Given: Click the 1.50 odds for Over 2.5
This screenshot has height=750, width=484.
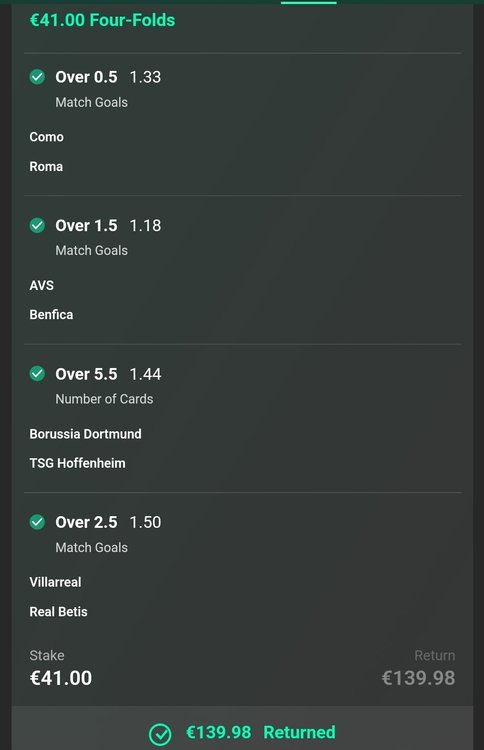Looking at the screenshot, I should pos(145,522).
